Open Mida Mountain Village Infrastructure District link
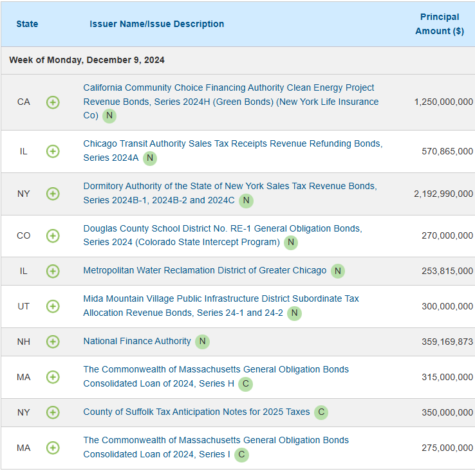Image resolution: width=475 pixels, height=476 pixels. [x=221, y=306]
